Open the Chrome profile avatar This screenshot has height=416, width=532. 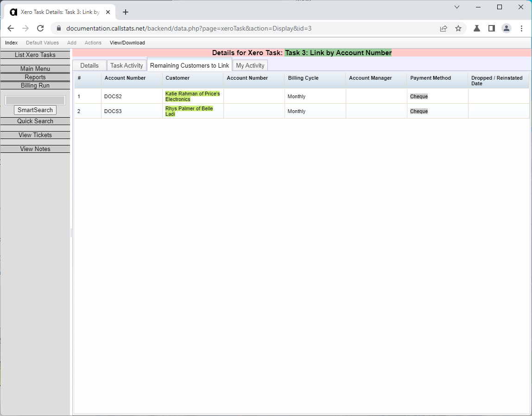click(x=507, y=28)
